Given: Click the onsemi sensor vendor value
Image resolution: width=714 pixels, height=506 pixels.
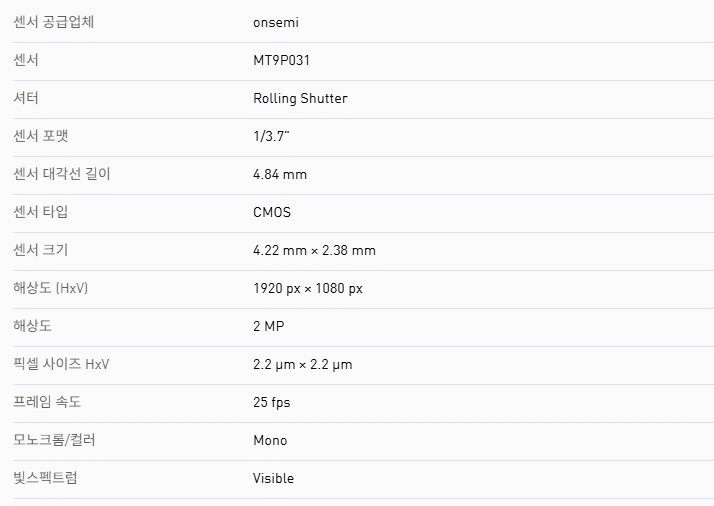Looking at the screenshot, I should pos(276,22).
